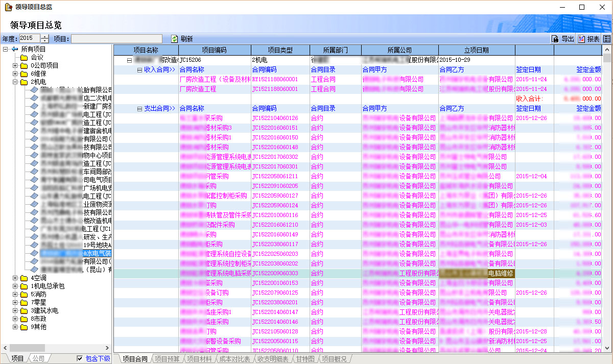Image resolution: width=613 pixels, height=364 pixels.
Task: Open the 项目预算 tab
Action: coord(167,359)
